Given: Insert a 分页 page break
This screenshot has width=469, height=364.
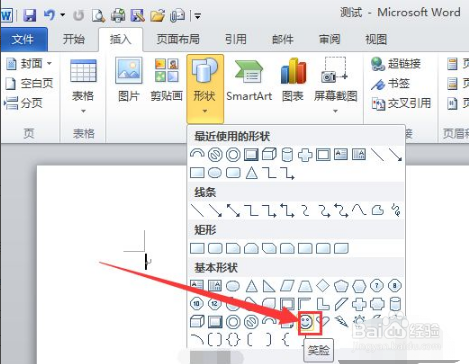Looking at the screenshot, I should tap(24, 103).
